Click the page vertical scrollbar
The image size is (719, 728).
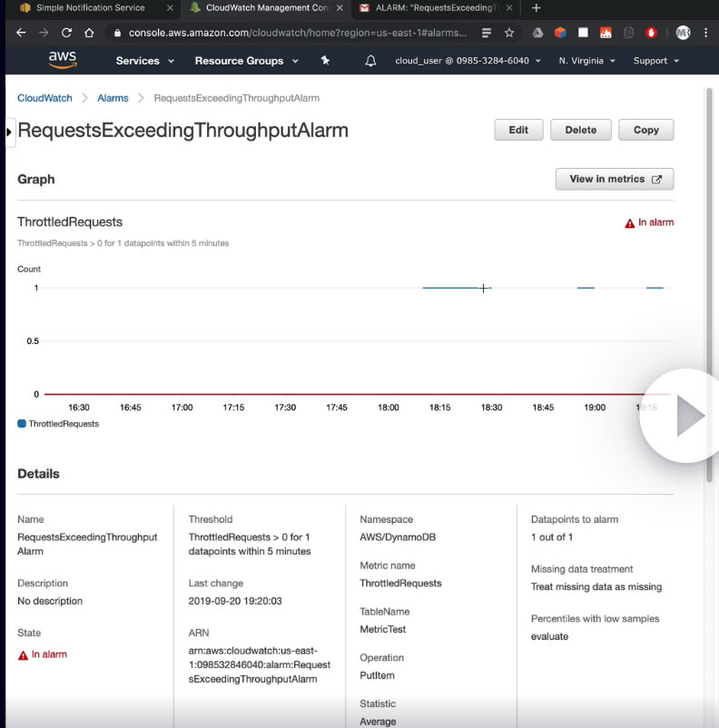tap(709, 285)
